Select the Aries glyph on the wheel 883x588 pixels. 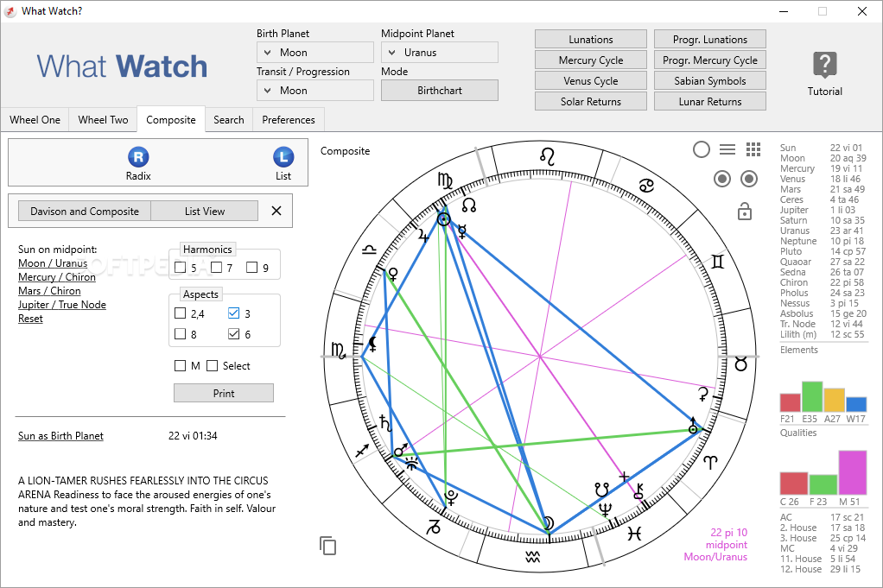click(x=711, y=463)
